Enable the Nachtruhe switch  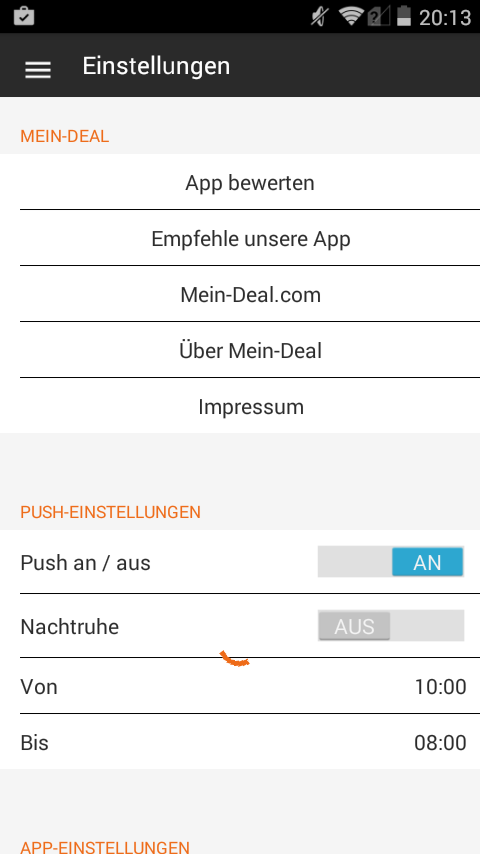tap(391, 626)
